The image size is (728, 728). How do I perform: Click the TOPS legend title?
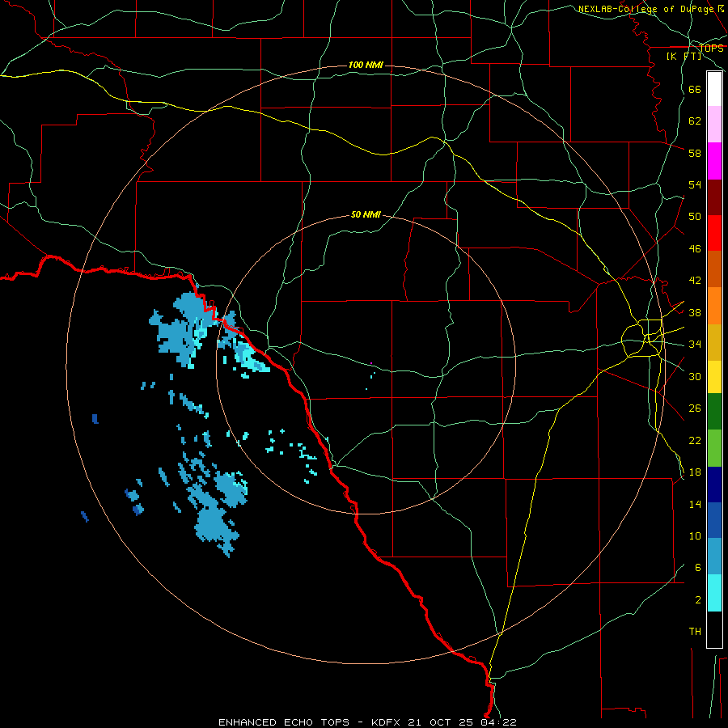tap(711, 48)
